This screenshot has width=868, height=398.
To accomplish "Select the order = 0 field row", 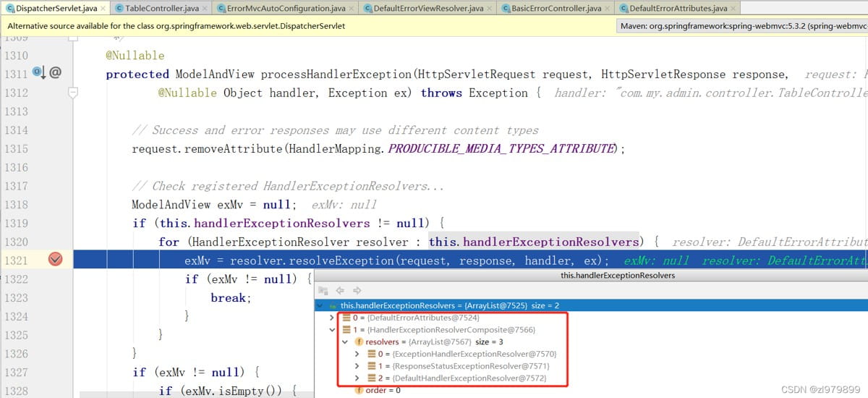I will (x=591, y=391).
